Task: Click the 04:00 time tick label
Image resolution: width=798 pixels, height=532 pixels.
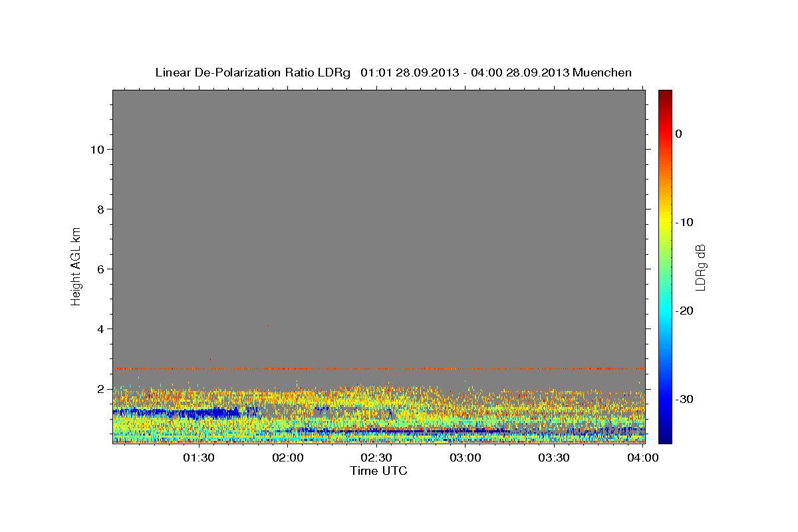Action: tap(643, 458)
